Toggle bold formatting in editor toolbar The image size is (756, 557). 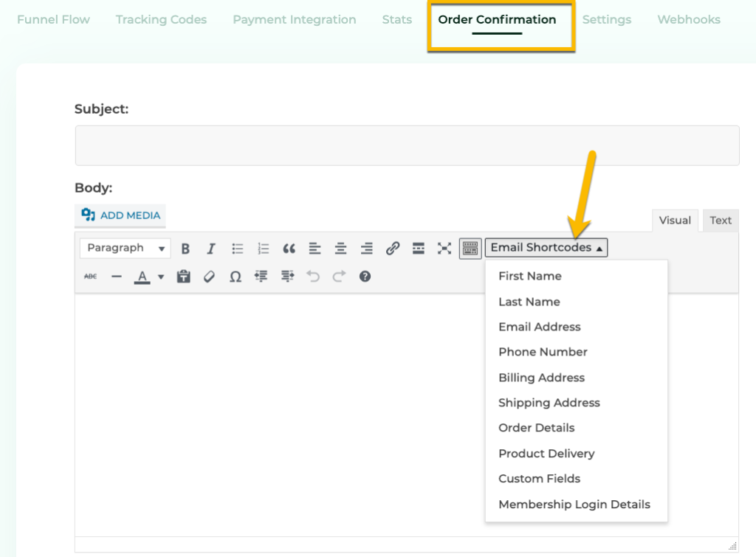click(186, 249)
